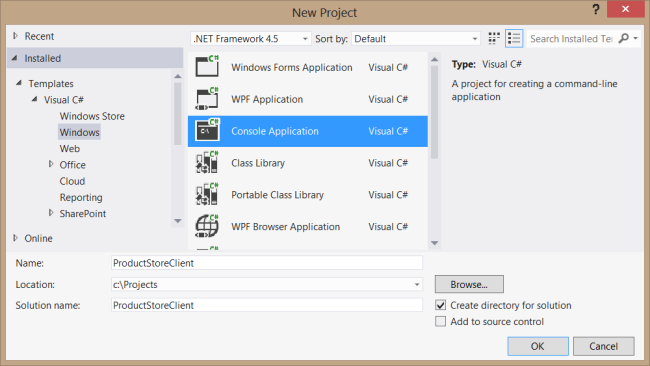Open the Location path dropdown arrow
The height and width of the screenshot is (366, 650).
[x=417, y=285]
